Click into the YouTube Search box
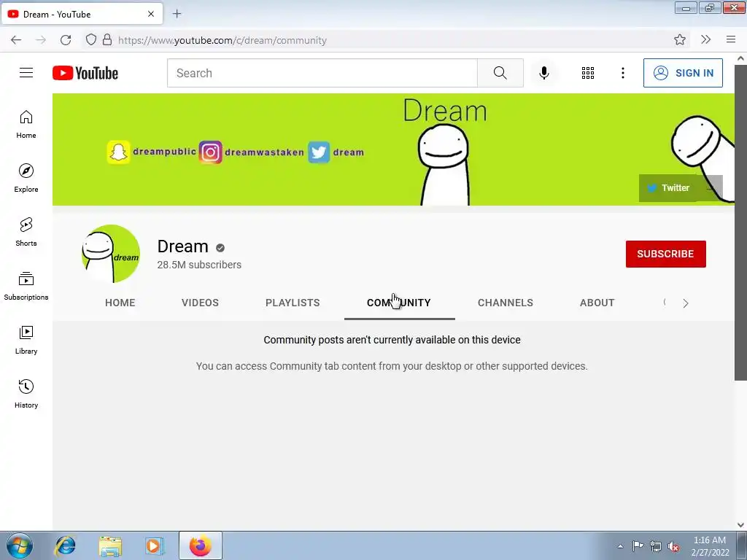This screenshot has width=747, height=560. click(322, 73)
